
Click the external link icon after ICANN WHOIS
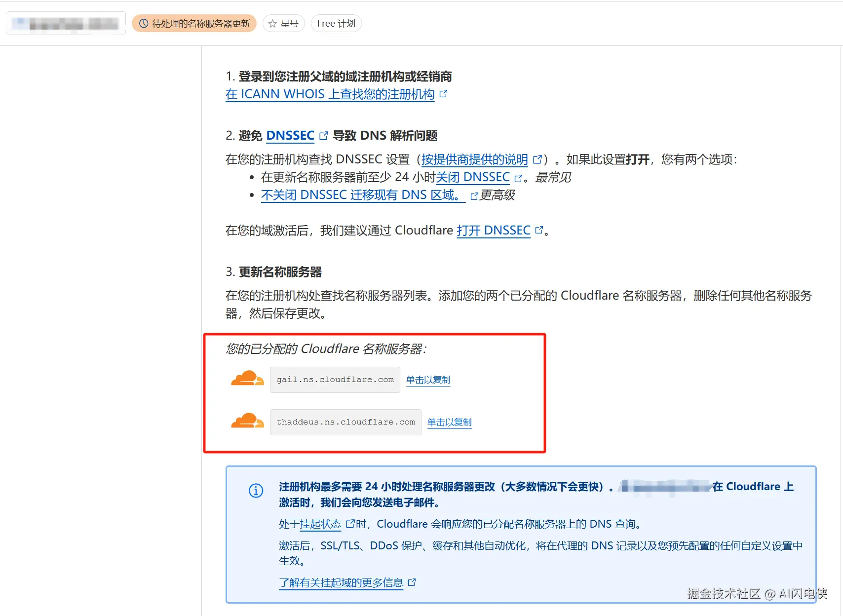point(443,94)
